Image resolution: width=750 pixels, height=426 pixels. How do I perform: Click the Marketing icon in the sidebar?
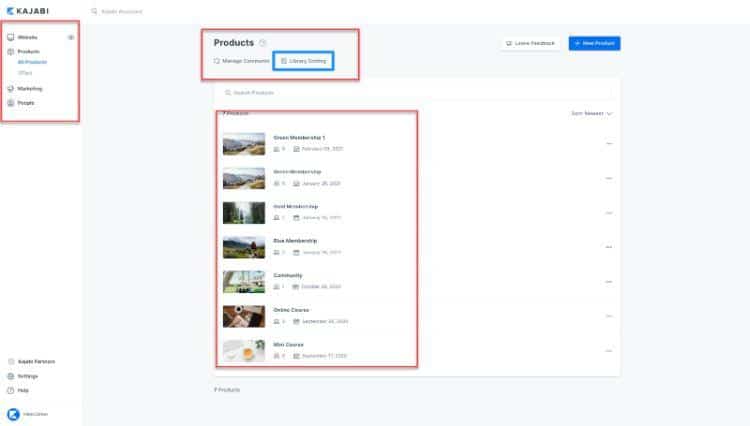[11, 89]
